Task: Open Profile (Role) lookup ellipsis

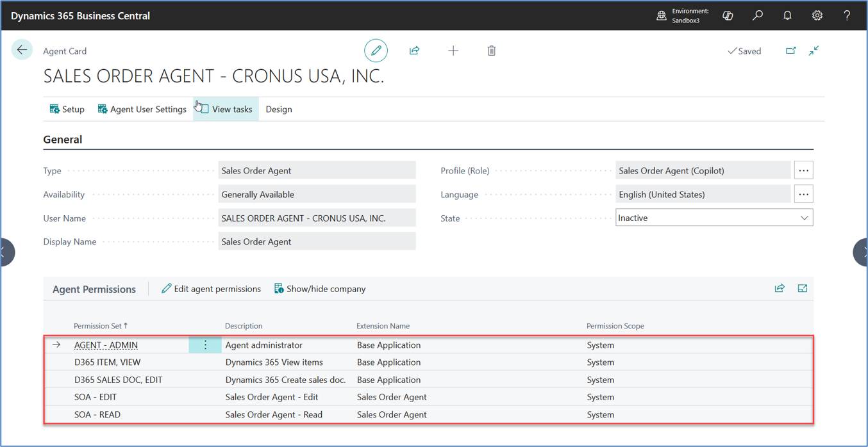Action: pos(803,170)
